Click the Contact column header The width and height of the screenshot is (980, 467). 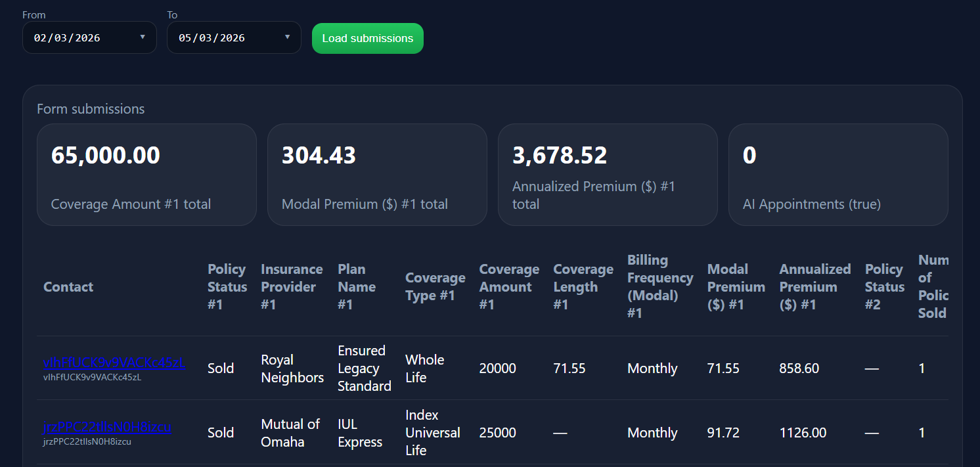68,287
